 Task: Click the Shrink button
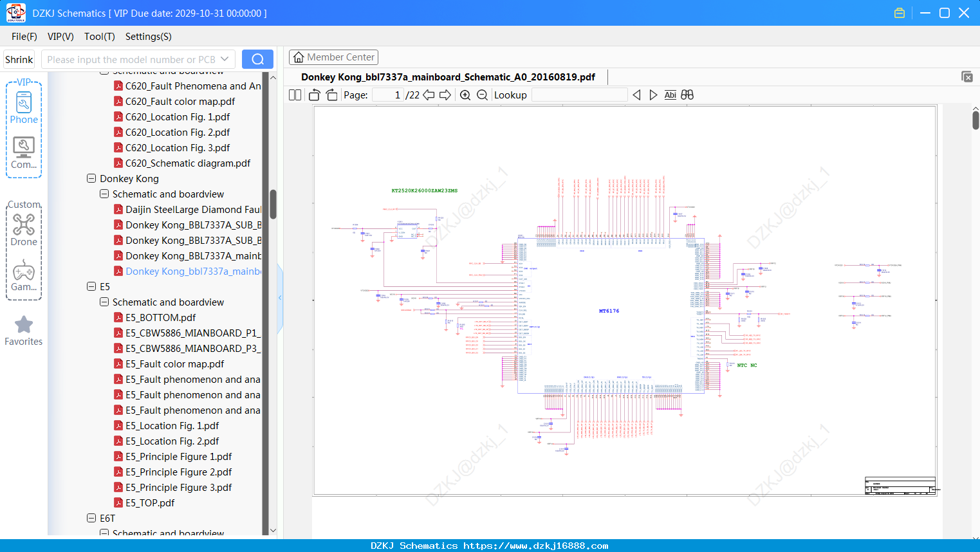[x=19, y=59]
